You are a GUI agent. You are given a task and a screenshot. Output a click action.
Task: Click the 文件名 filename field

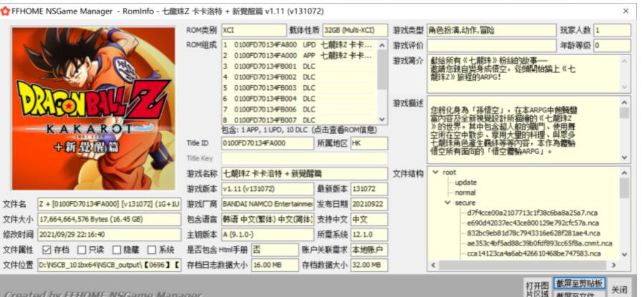(109, 204)
